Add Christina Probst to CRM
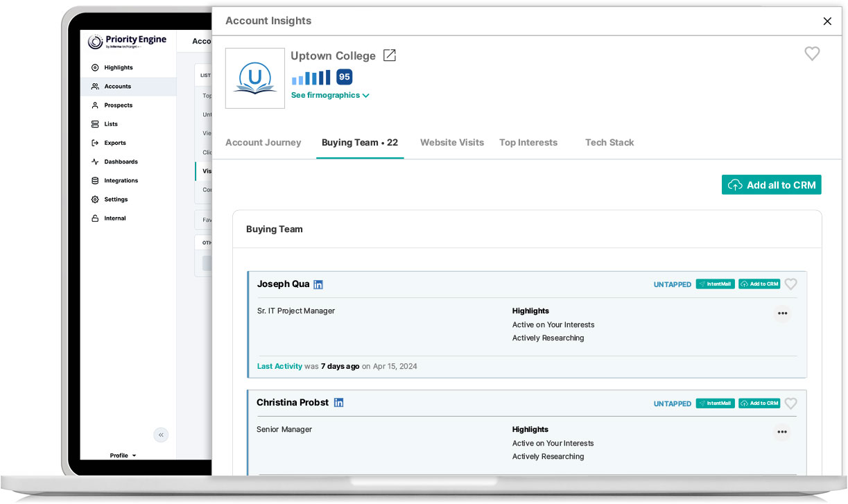The width and height of the screenshot is (848, 504). pyautogui.click(x=759, y=403)
